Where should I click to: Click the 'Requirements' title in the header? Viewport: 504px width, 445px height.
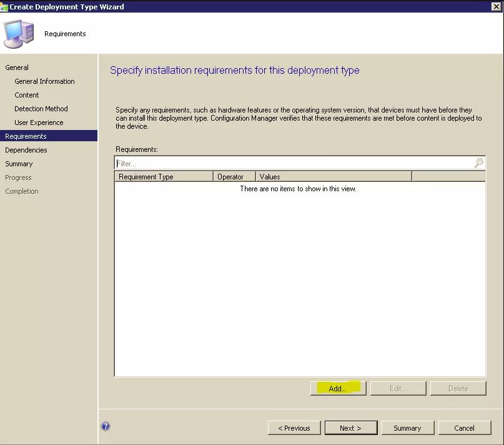pyautogui.click(x=65, y=34)
